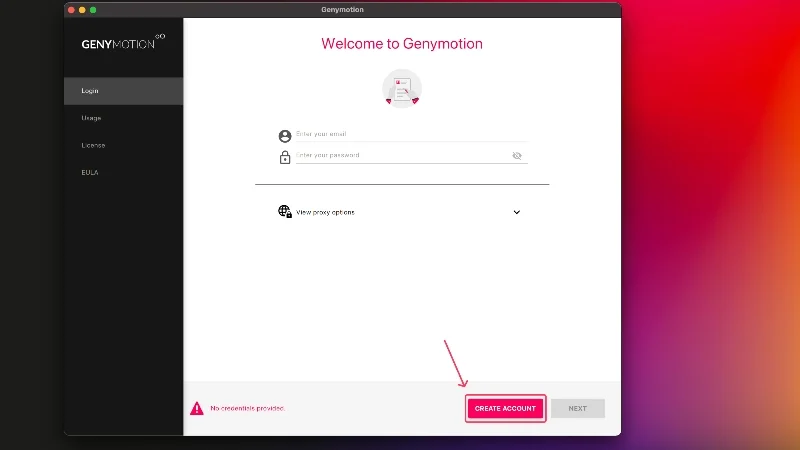Close the Genymotion window using the red button
800x450 pixels.
coord(71,9)
